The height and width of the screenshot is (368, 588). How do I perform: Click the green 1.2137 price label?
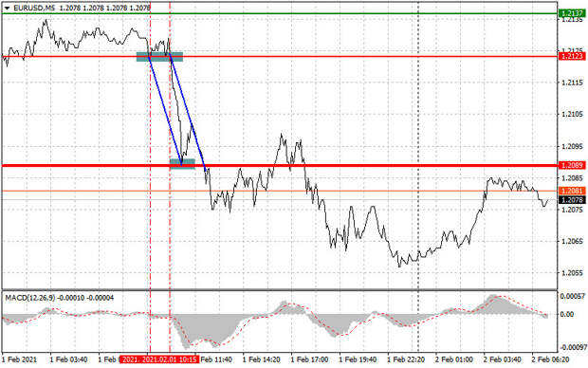[571, 13]
